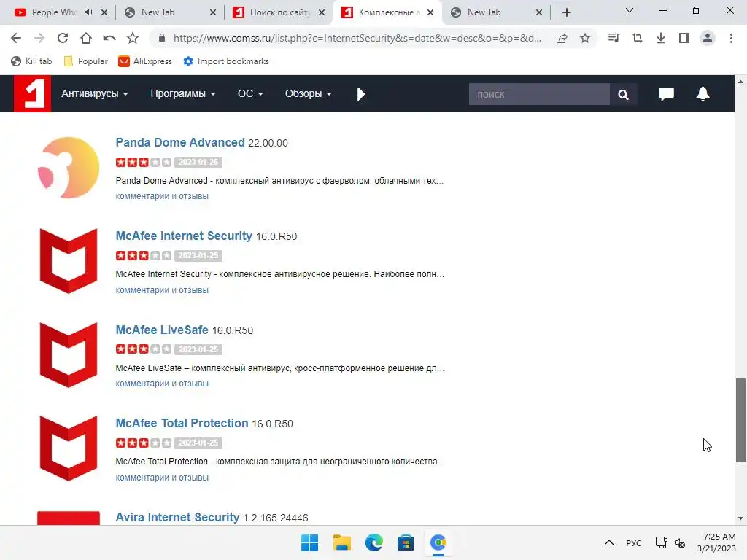Image resolution: width=747 pixels, height=560 pixels.
Task: Open the tab search chevron
Action: (630, 10)
